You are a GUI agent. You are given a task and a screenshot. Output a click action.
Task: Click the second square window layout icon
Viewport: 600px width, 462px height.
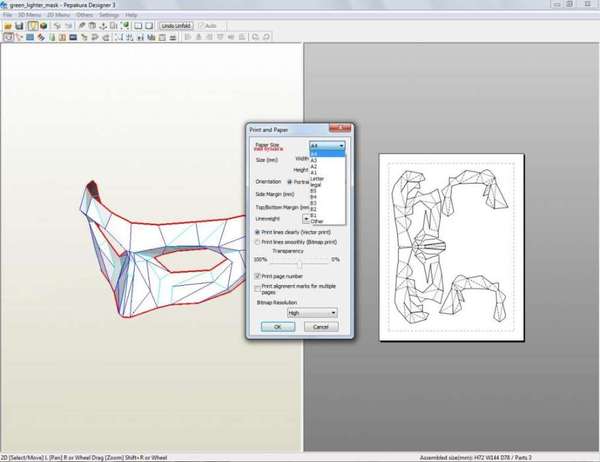(149, 26)
